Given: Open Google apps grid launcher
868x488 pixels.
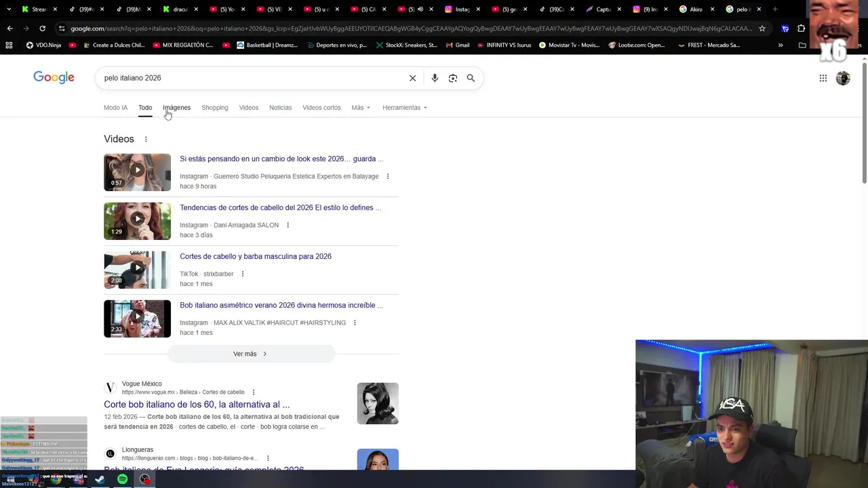Looking at the screenshot, I should coord(823,78).
